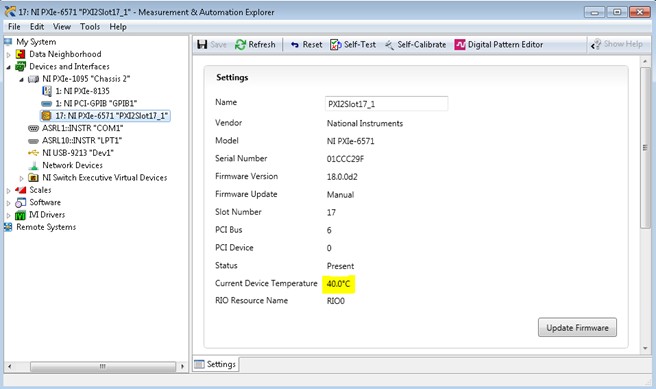The width and height of the screenshot is (656, 389).
Task: Click the Remote Systems icon
Action: (x=8, y=227)
